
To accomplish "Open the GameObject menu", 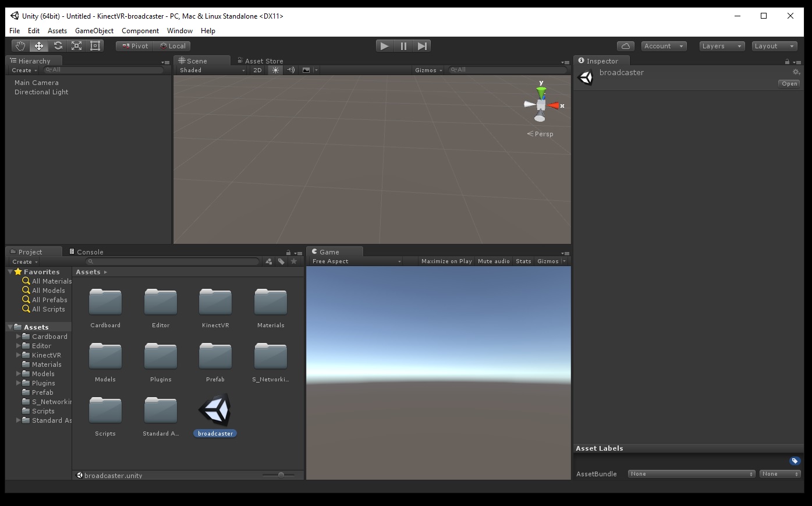I will point(94,31).
